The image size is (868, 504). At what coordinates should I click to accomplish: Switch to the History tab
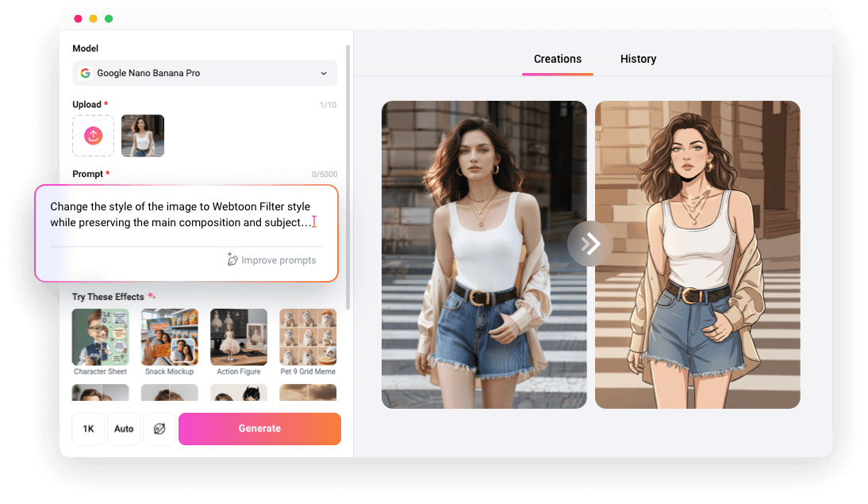click(x=638, y=60)
